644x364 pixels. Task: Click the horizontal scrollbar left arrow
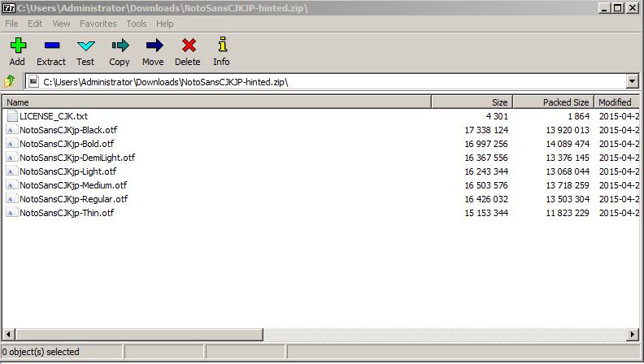pyautogui.click(x=9, y=335)
